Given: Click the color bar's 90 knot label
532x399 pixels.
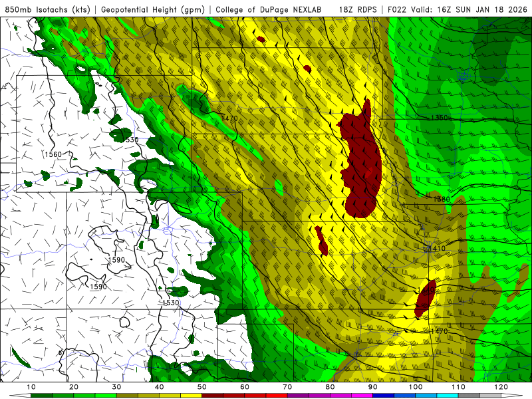Looking at the screenshot, I should [x=373, y=387].
